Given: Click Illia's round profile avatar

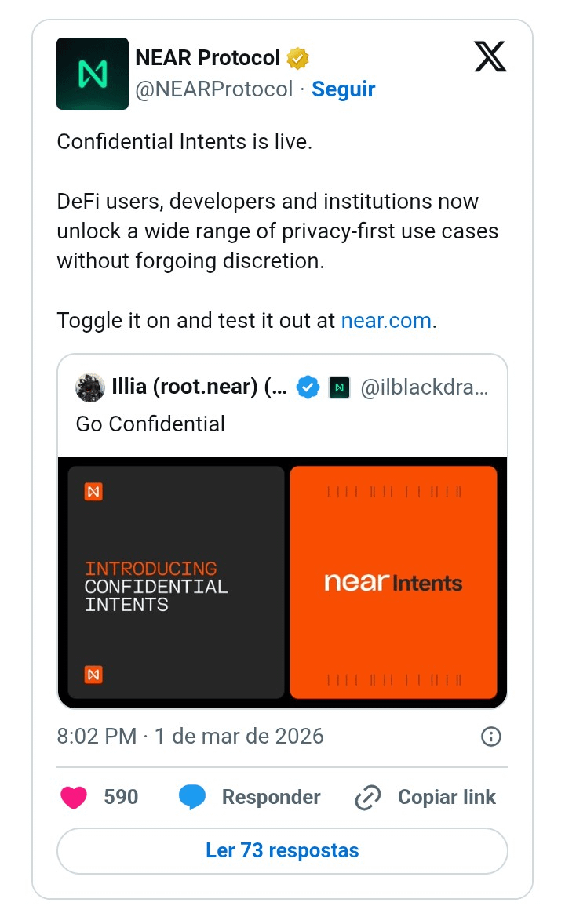Looking at the screenshot, I should click(x=90, y=387).
